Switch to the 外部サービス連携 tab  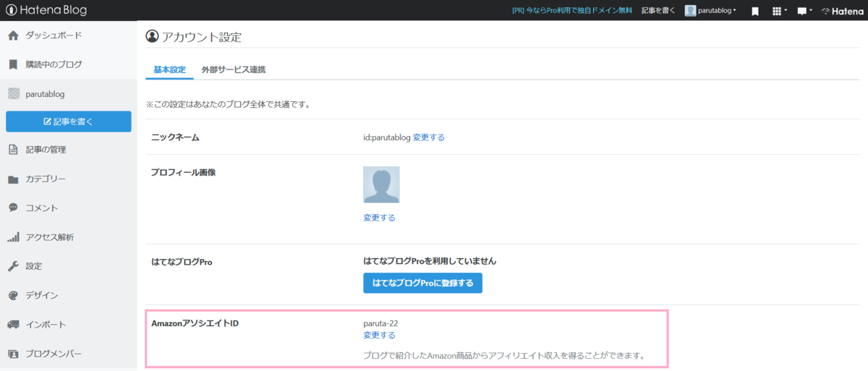pos(234,70)
